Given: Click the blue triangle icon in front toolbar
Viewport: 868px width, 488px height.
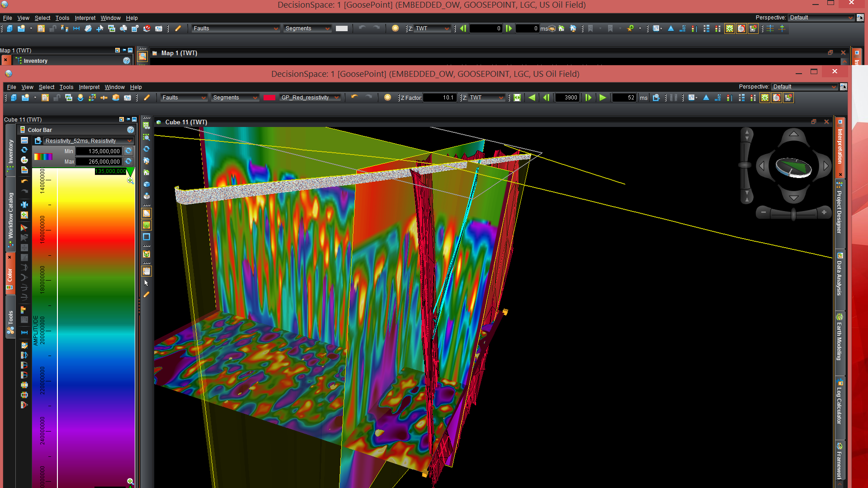Looking at the screenshot, I should point(706,98).
